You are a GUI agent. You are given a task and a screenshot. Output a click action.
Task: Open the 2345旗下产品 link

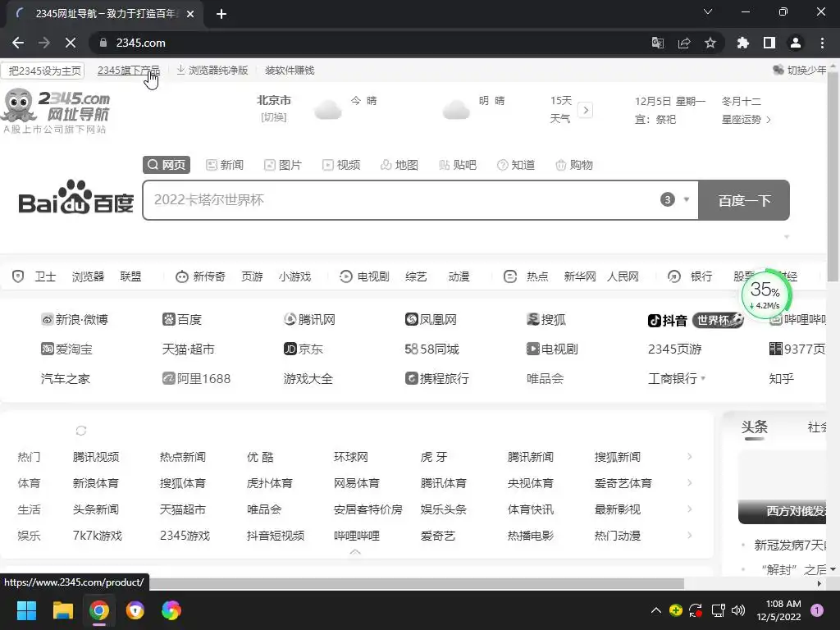tap(129, 71)
